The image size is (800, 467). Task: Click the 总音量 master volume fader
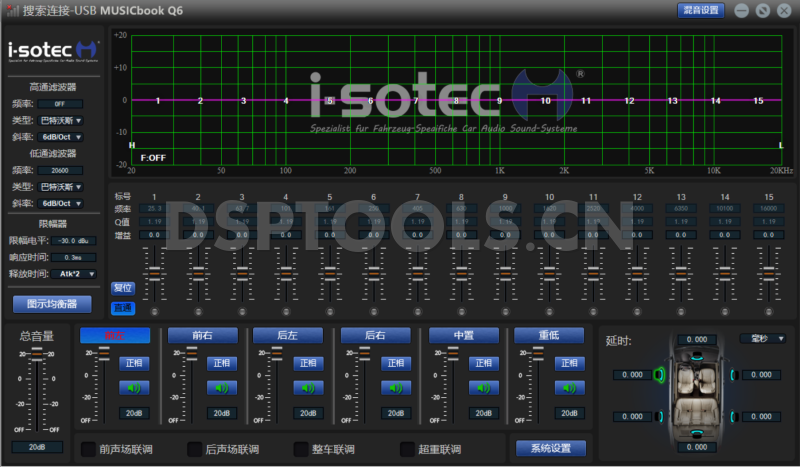(37, 354)
